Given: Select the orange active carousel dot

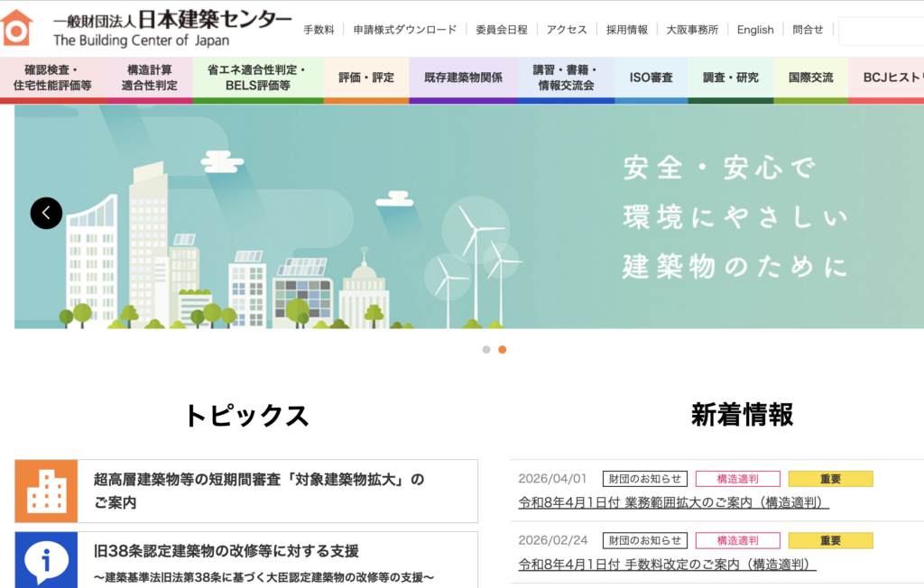Looking at the screenshot, I should point(503,350).
